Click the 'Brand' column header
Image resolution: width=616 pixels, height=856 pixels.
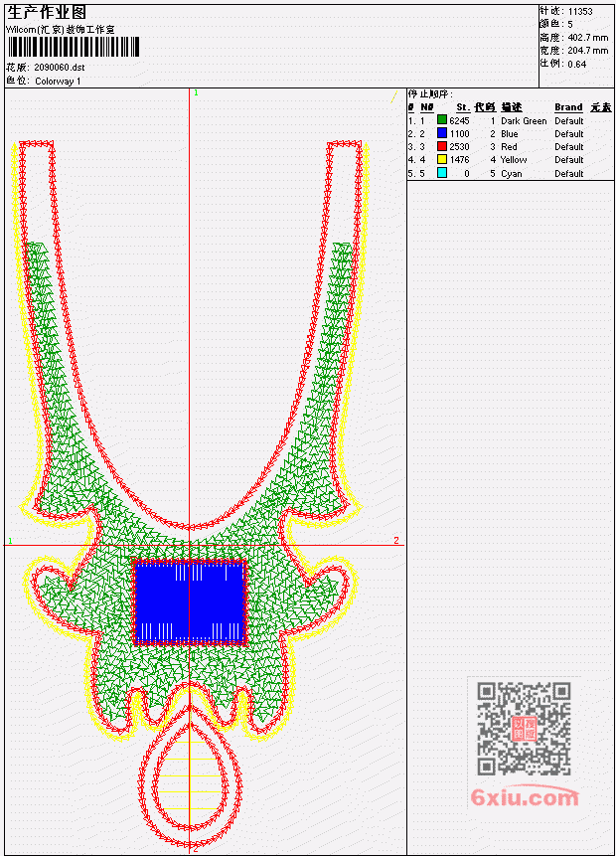568,107
